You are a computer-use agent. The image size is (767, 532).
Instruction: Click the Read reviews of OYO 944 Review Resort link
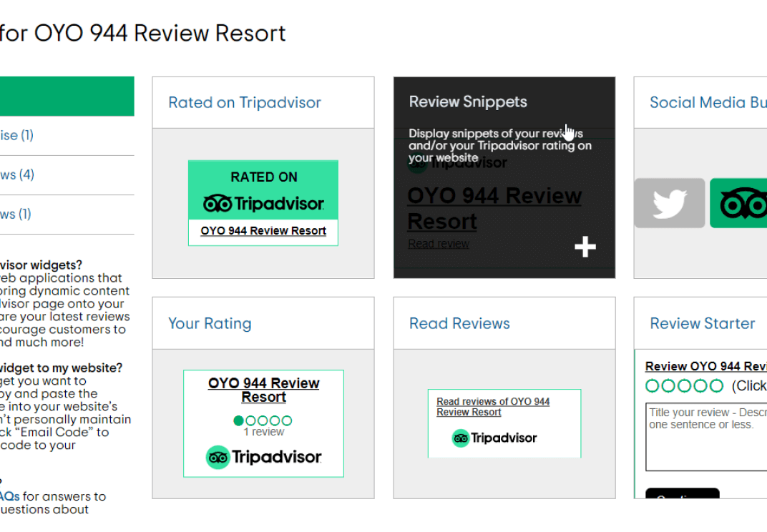pos(491,406)
